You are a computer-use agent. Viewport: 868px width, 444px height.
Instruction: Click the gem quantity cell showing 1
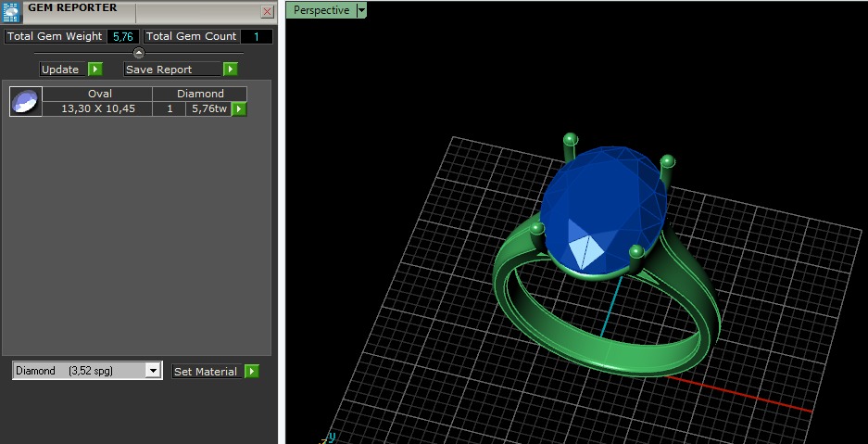coord(170,109)
